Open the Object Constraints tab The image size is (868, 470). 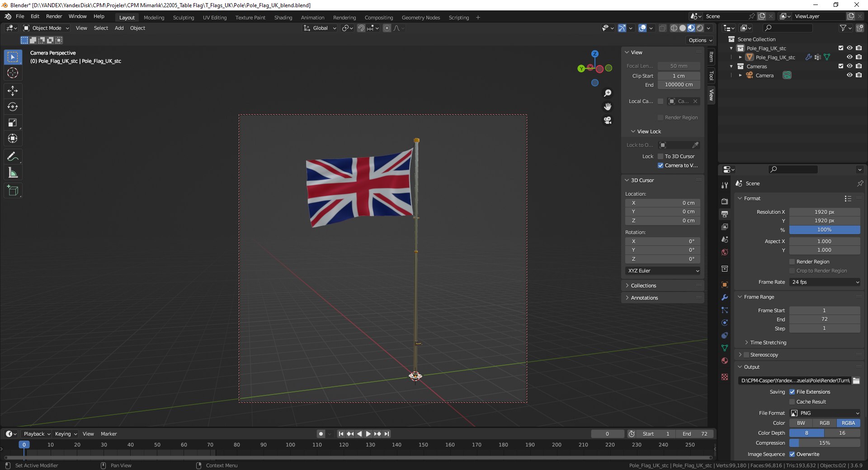725,335
